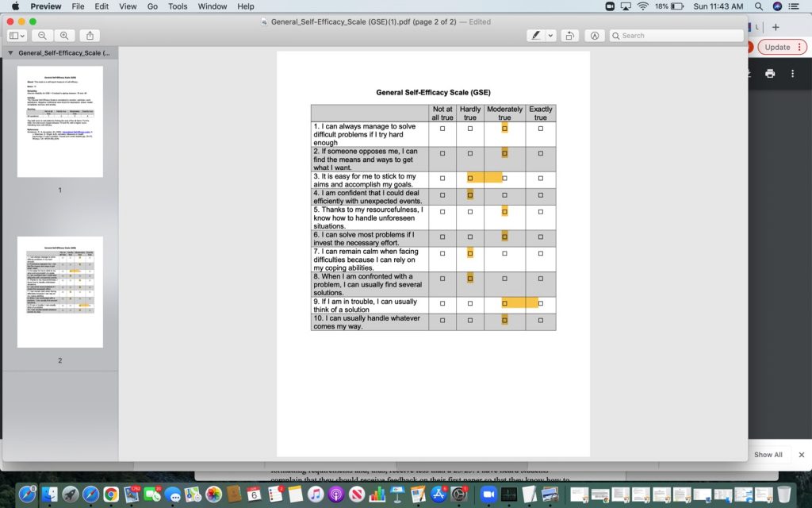Show the Markup Toolbar
812x508 pixels.
(x=595, y=36)
